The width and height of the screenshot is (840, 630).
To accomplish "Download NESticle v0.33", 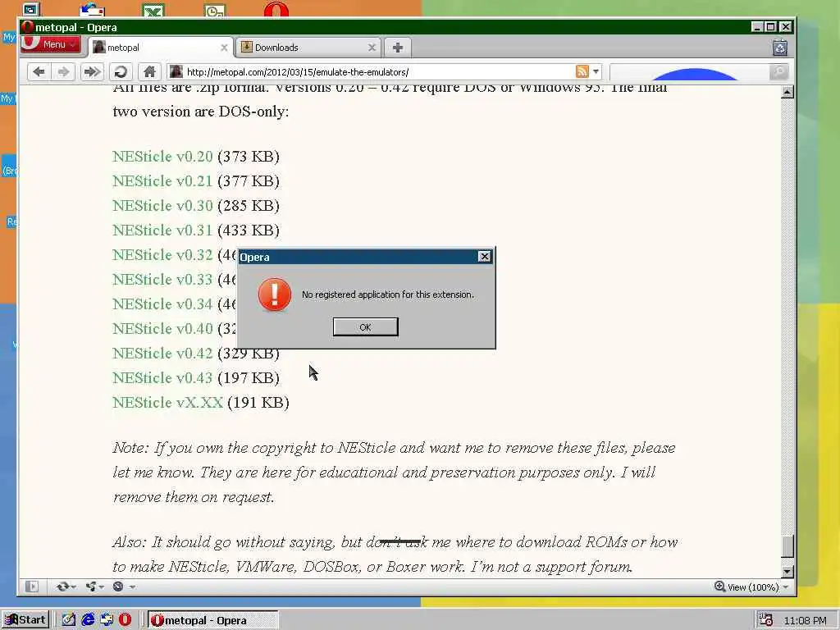I will coord(162,280).
